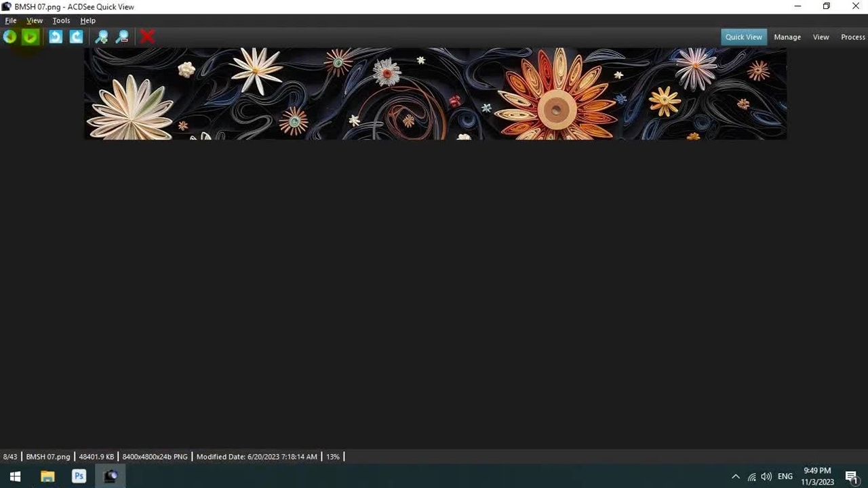The width and height of the screenshot is (868, 488).
Task: Zoom out with the magnifier minus icon
Action: click(x=122, y=37)
